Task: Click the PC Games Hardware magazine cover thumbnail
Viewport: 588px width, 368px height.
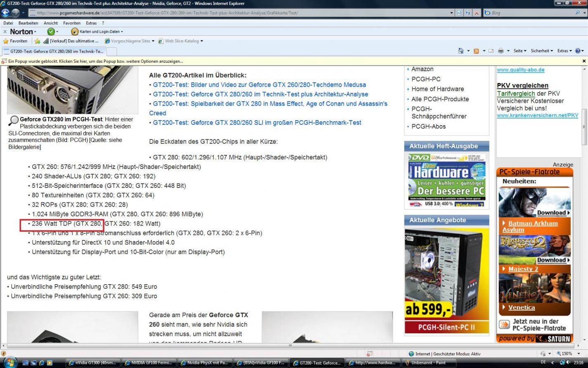Action: click(446, 180)
